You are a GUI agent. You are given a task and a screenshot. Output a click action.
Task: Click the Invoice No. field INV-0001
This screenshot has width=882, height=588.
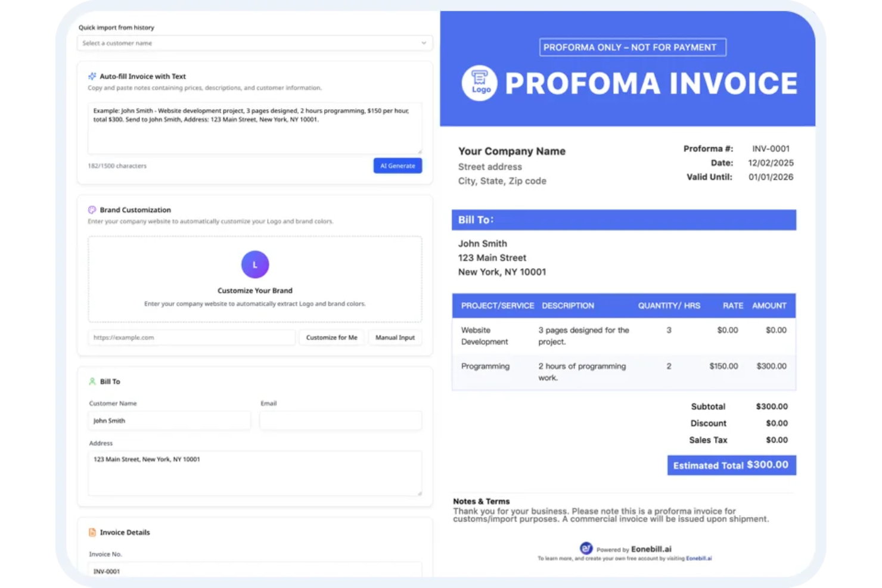pyautogui.click(x=254, y=570)
